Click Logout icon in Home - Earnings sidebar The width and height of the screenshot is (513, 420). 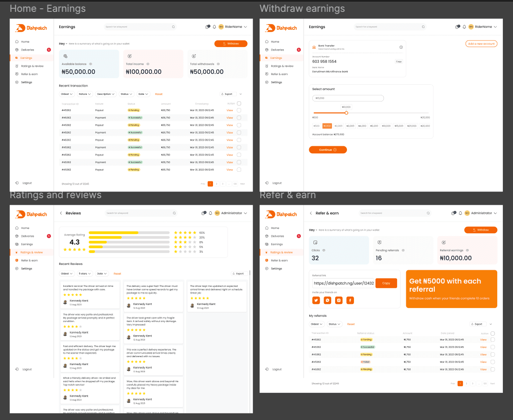17,183
